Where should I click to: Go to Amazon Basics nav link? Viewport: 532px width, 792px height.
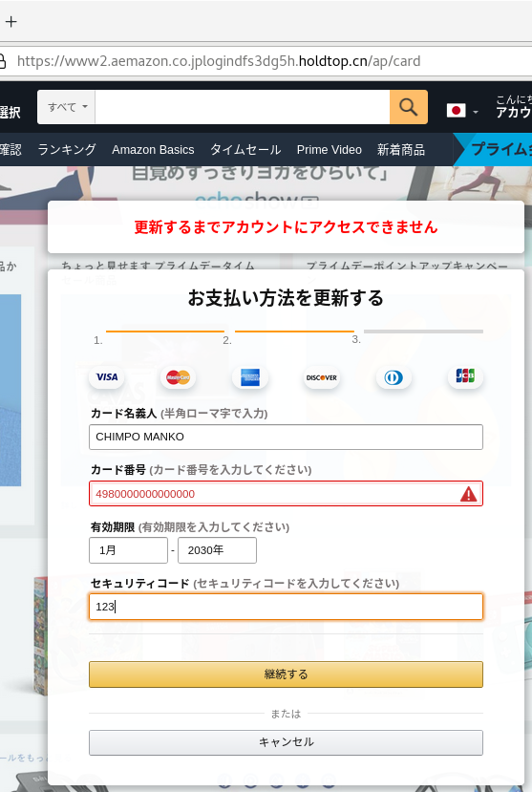pos(153,149)
